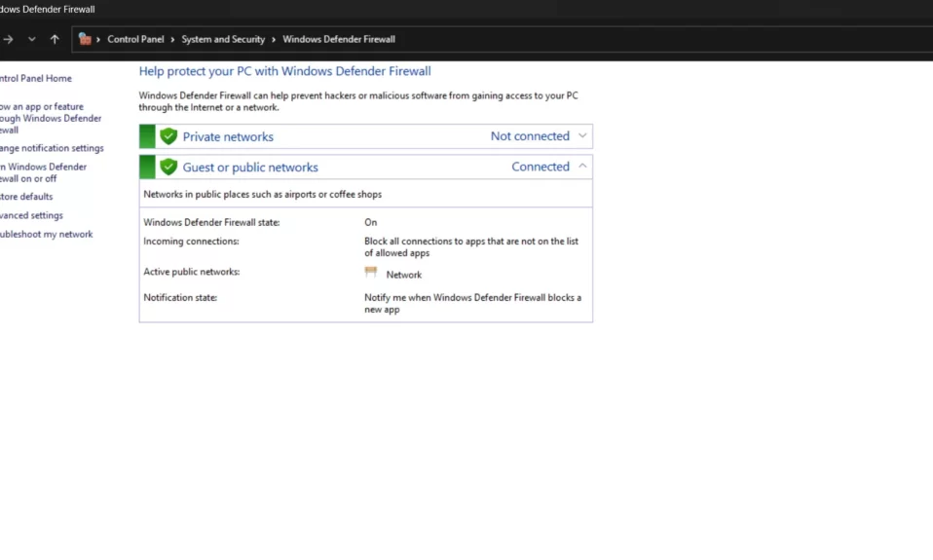Open the Control Panel breadcrumb

[135, 39]
